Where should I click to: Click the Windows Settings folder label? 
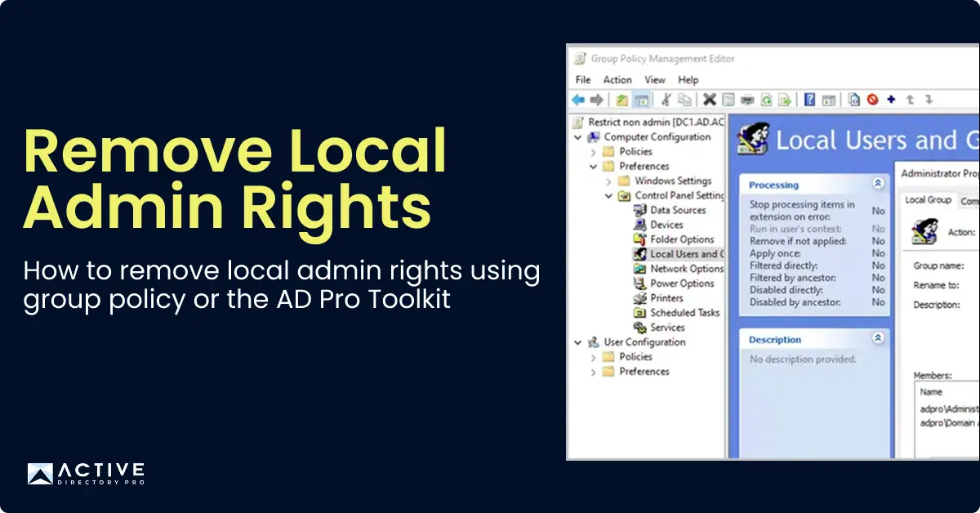pyautogui.click(x=673, y=181)
